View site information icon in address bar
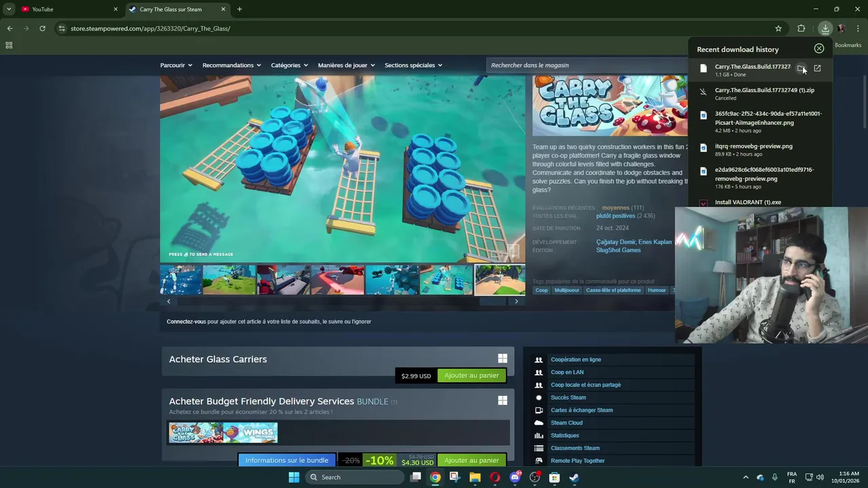868x488 pixels. click(62, 28)
